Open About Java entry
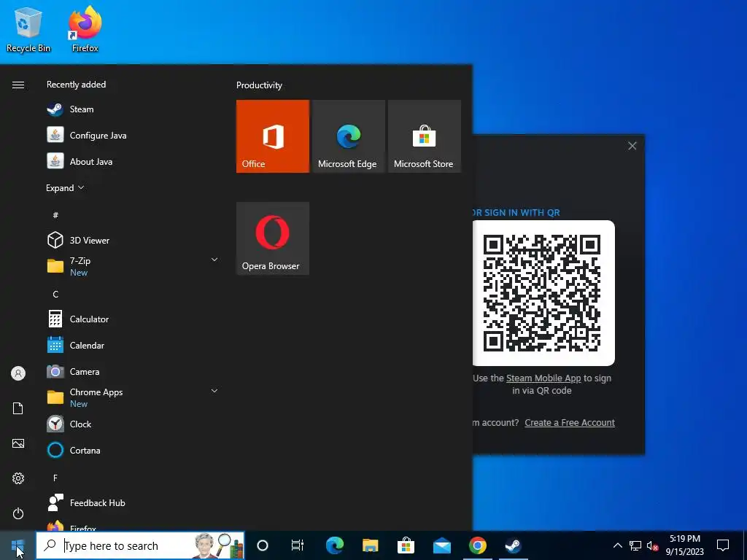747x560 pixels. 133,162
